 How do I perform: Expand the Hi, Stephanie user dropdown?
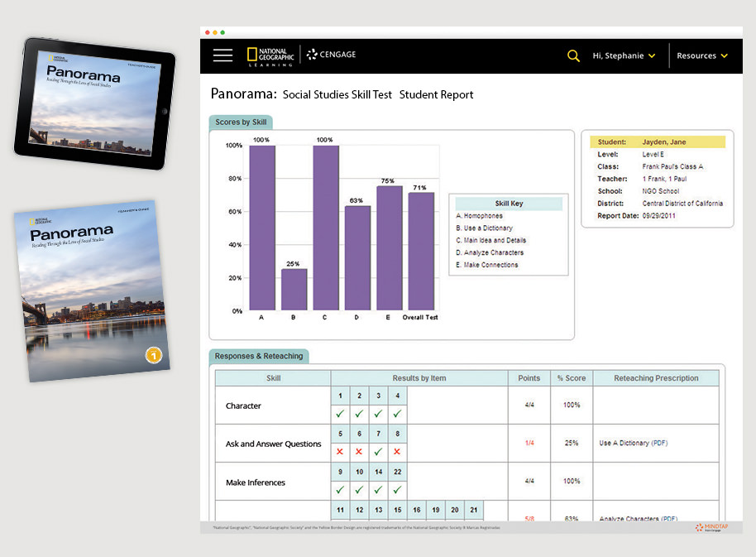point(624,56)
